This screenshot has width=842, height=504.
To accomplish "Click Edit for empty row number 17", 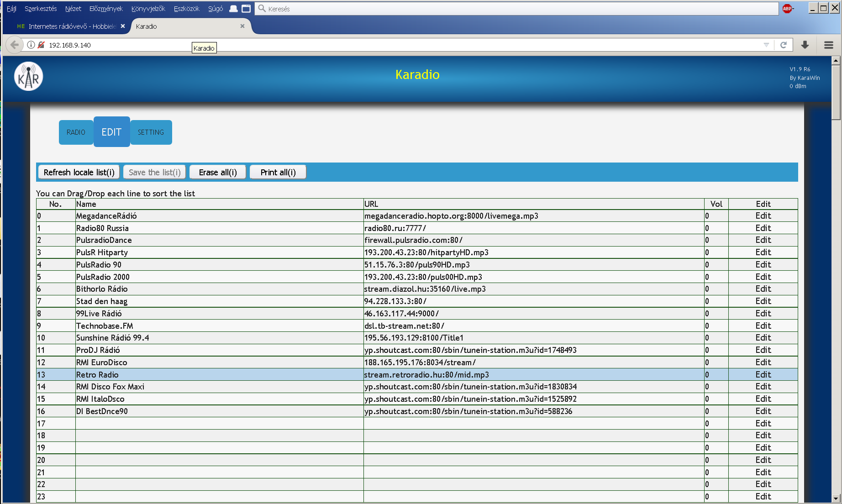I will (x=763, y=424).
